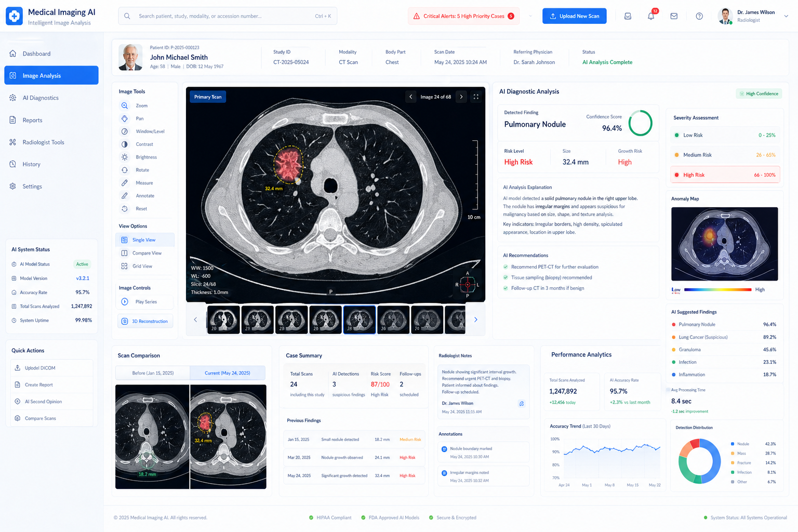
Task: Expand the Dr. James Wilson profile menu
Action: point(786,16)
